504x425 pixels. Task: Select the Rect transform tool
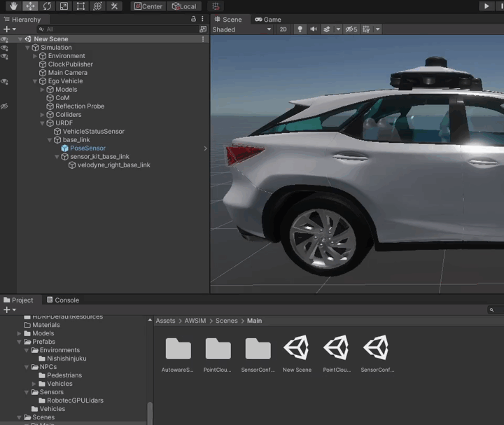tap(80, 6)
